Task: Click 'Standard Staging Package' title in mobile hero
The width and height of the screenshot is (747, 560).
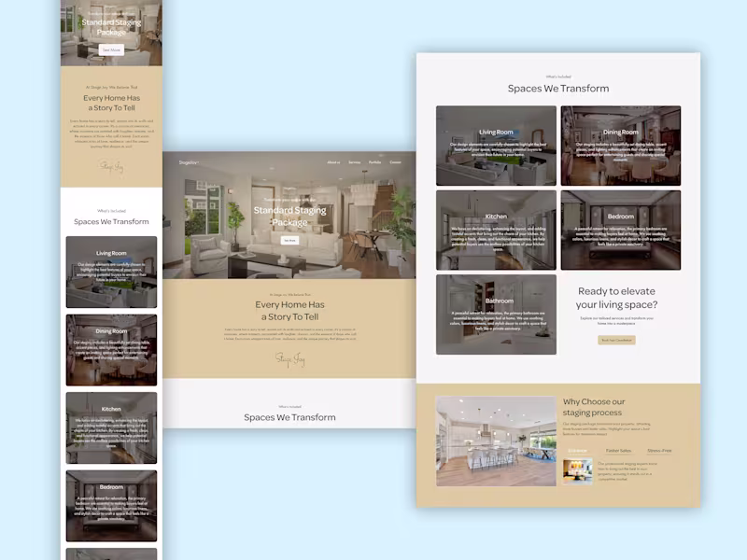Action: click(111, 27)
